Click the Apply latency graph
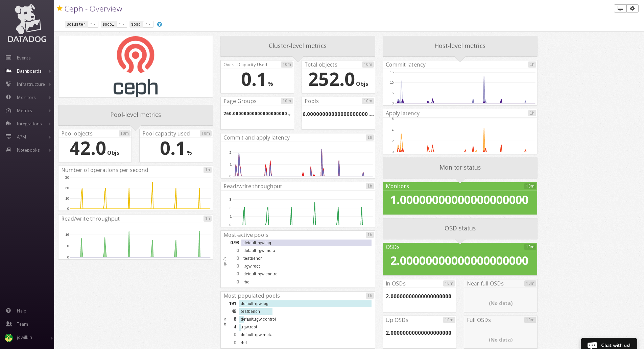This screenshot has width=644, height=349. [460, 136]
